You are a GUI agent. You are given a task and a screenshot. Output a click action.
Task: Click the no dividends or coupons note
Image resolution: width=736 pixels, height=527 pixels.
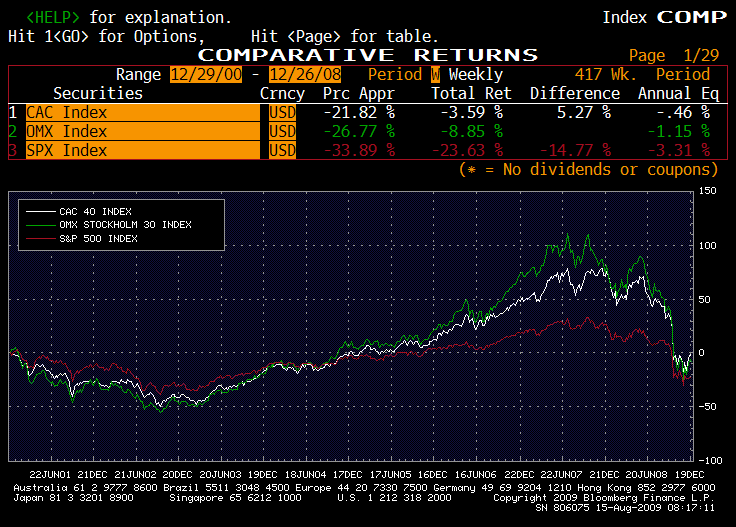[588, 169]
